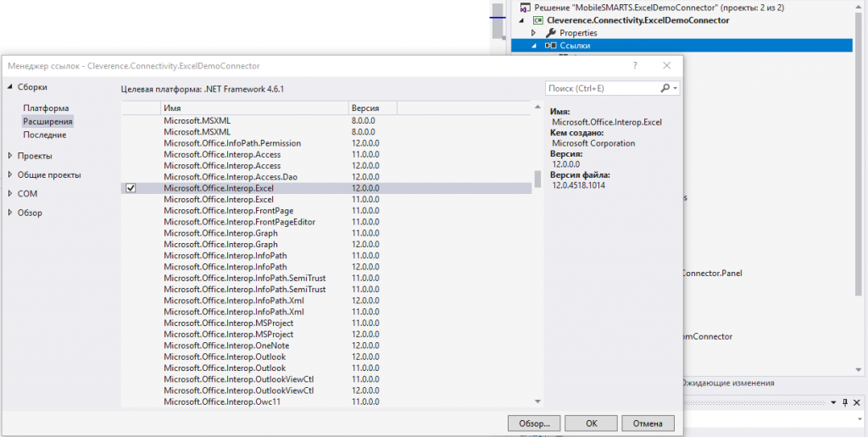Click the C# project icon of Cleverence.Connectivity.ExcelDemoConnector

(537, 20)
